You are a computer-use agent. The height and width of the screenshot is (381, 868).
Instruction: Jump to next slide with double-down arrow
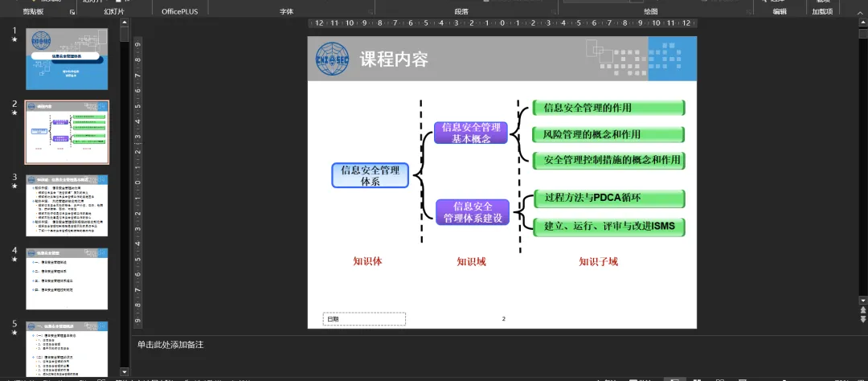[x=862, y=319]
